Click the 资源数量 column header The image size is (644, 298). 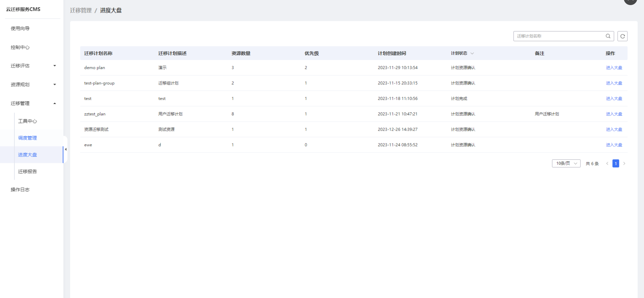click(241, 53)
